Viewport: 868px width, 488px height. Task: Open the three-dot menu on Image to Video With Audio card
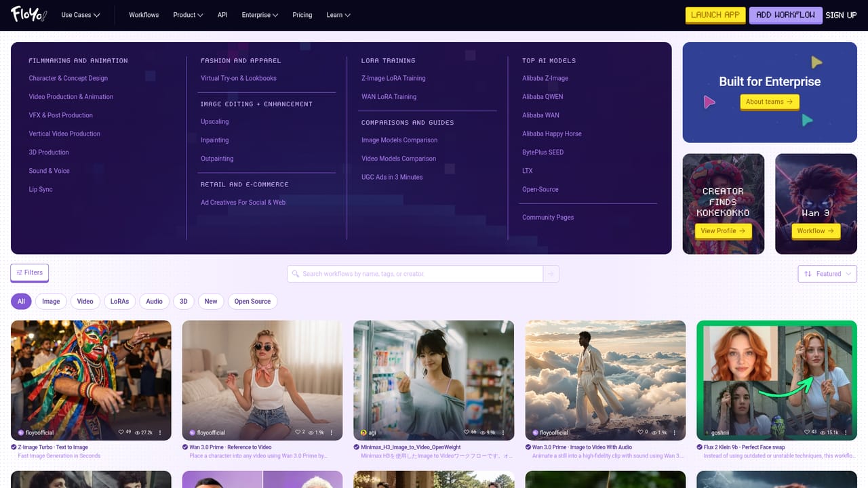click(x=674, y=432)
